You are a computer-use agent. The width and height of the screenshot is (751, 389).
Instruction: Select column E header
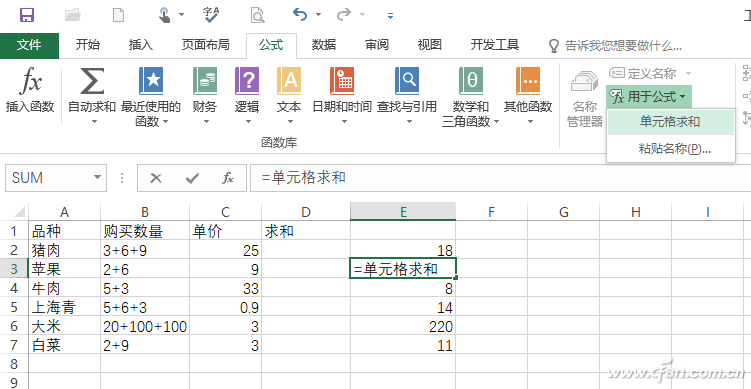403,212
